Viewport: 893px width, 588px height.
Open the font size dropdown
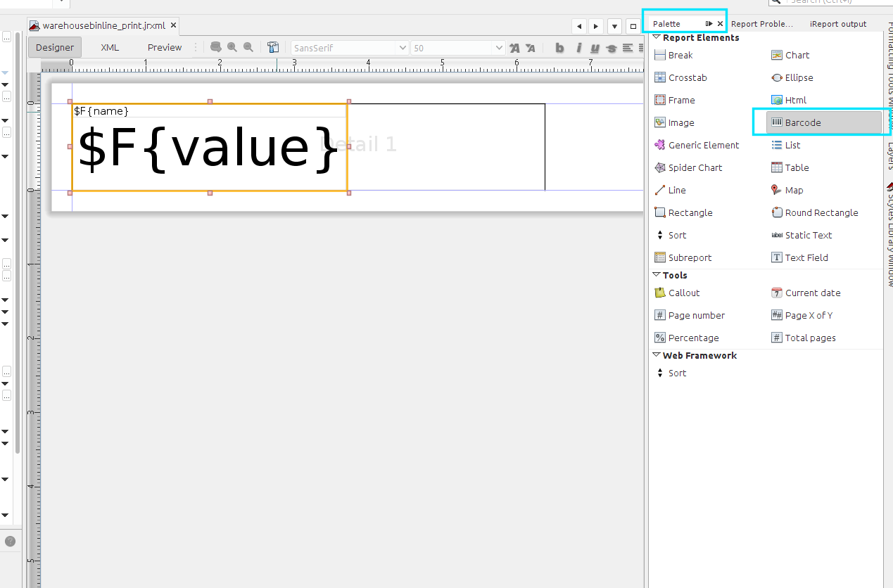499,48
